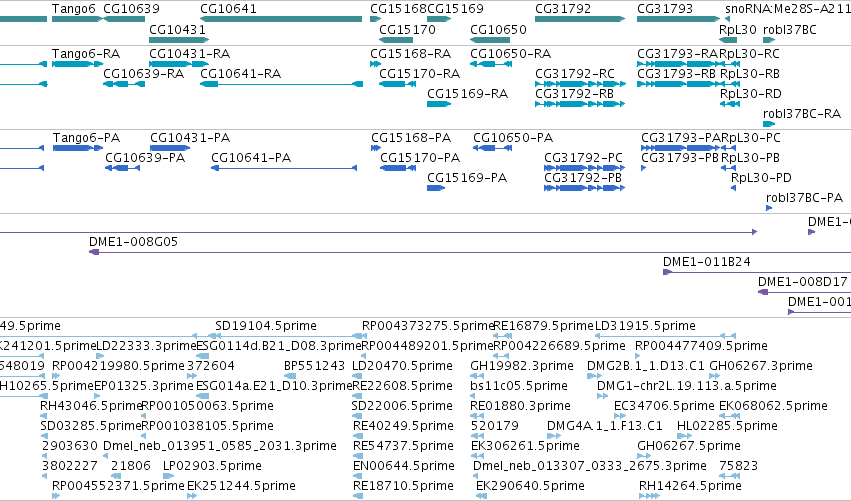
Task: Select the CG10639-RA transcript label
Action: click(x=143, y=74)
